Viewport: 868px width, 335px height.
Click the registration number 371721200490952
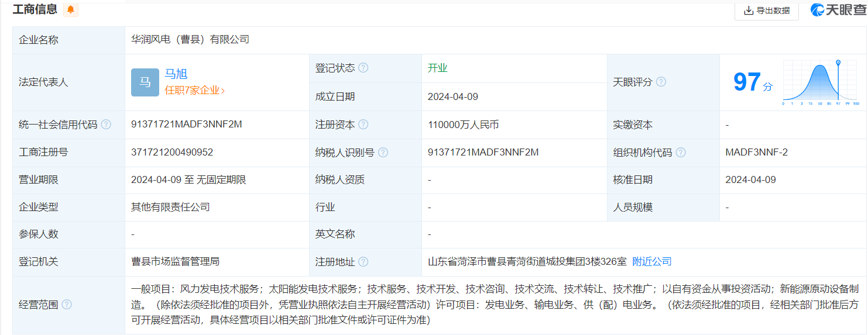click(172, 152)
